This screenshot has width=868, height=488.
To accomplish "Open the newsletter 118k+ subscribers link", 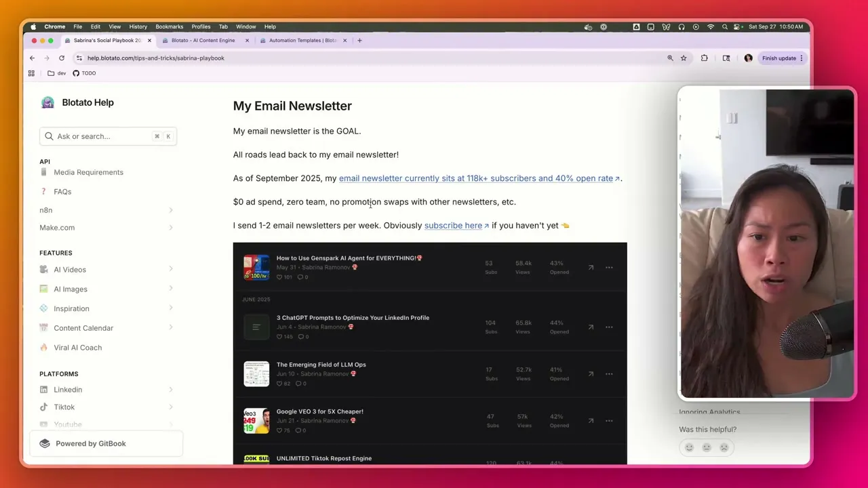I will click(479, 178).
